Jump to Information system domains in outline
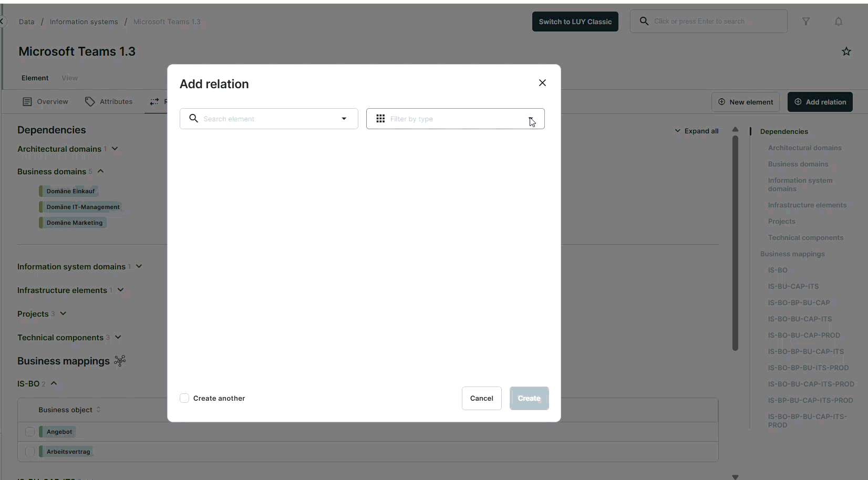The image size is (868, 480). [x=800, y=184]
